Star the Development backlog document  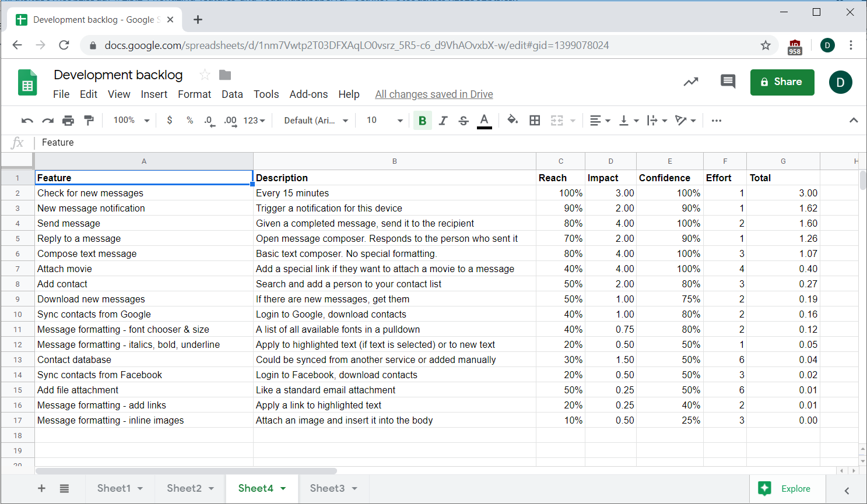(x=205, y=75)
